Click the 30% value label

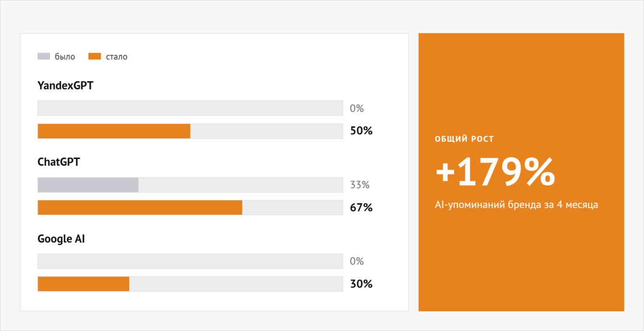click(x=361, y=284)
